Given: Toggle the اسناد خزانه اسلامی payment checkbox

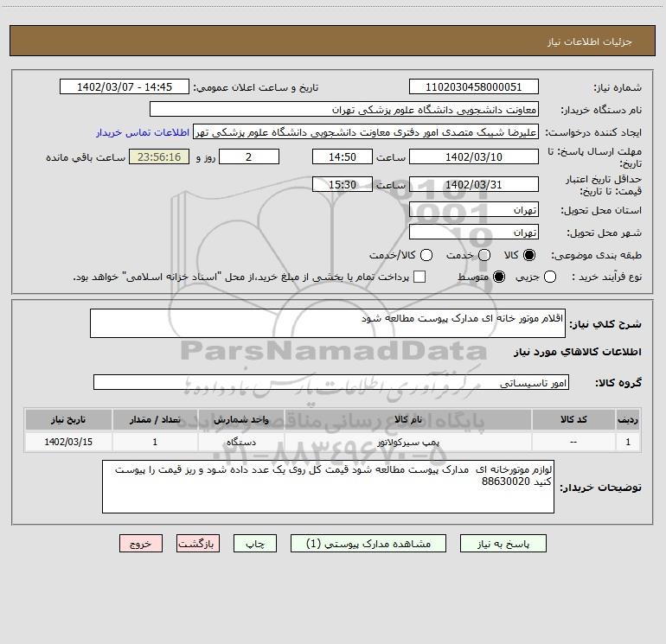Looking at the screenshot, I should pos(419,277).
